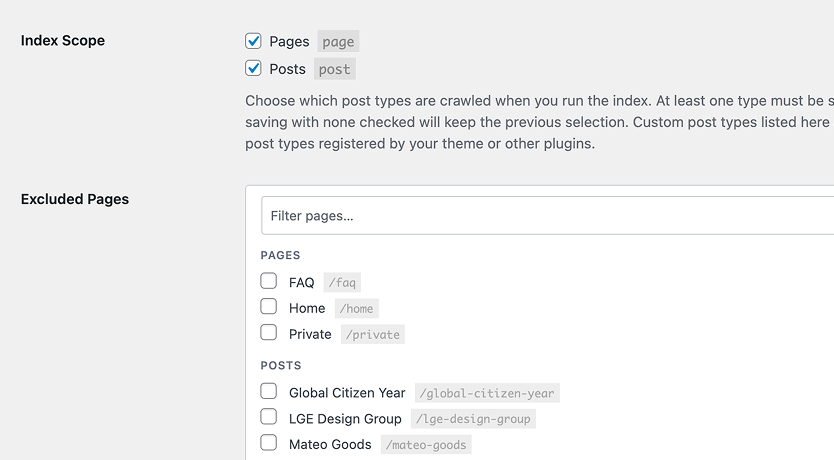The height and width of the screenshot is (460, 834).
Task: Click the /private slug code
Action: point(372,335)
